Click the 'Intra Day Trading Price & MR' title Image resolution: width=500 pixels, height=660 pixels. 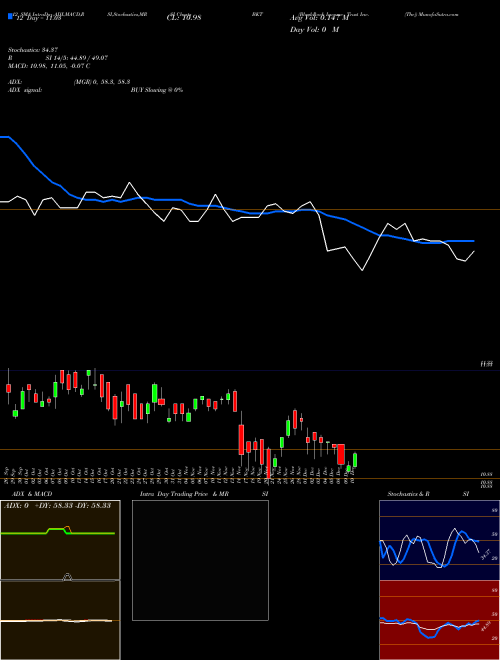(x=184, y=494)
